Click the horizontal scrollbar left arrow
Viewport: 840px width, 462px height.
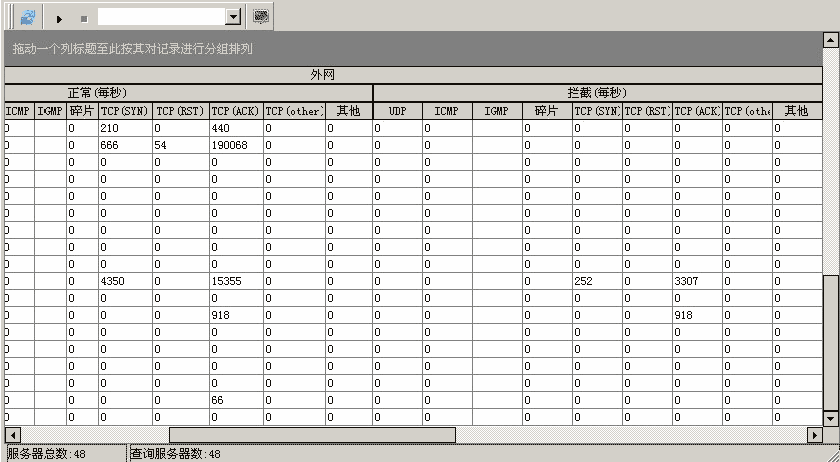tap(13, 436)
